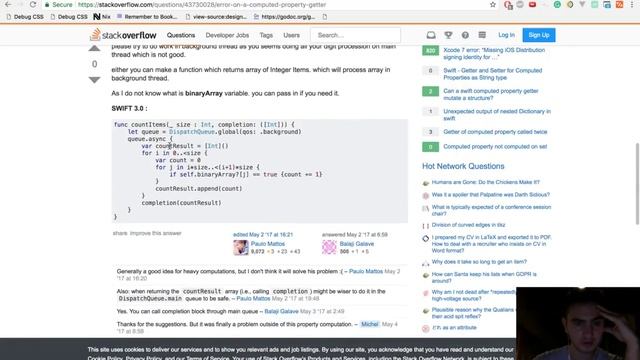This screenshot has width=640, height=360.
Task: Open the Questions tab
Action: [x=181, y=35]
